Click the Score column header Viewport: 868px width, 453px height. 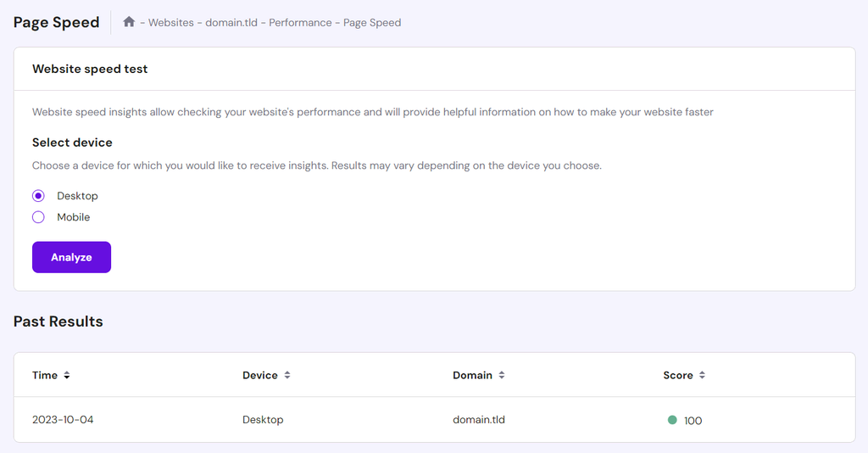[678, 375]
